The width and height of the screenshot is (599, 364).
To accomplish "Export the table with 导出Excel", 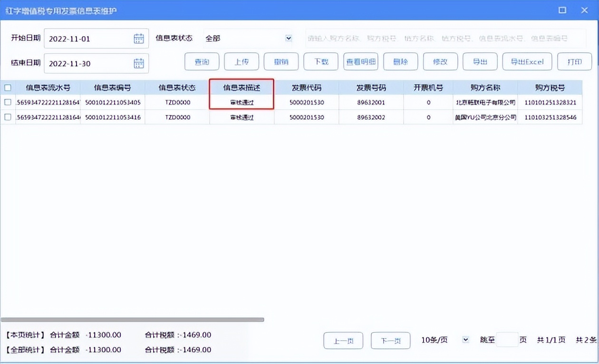I will 527,61.
